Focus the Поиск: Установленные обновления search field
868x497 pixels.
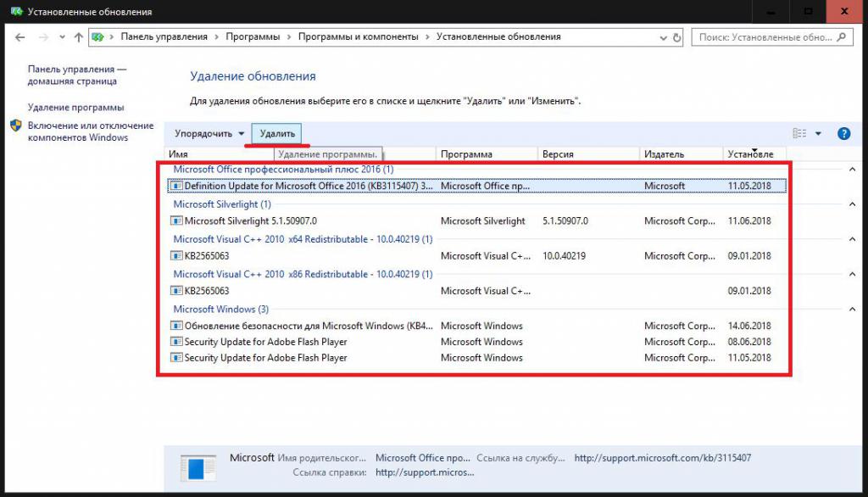coord(771,37)
